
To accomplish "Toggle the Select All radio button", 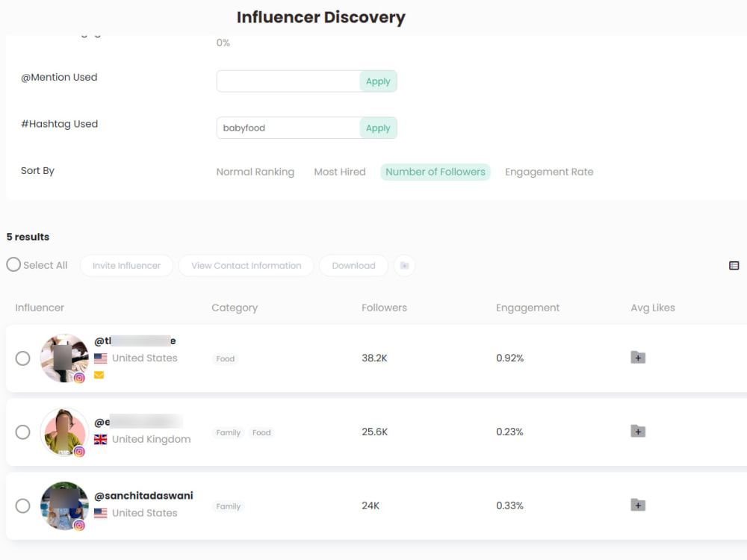I will (13, 264).
